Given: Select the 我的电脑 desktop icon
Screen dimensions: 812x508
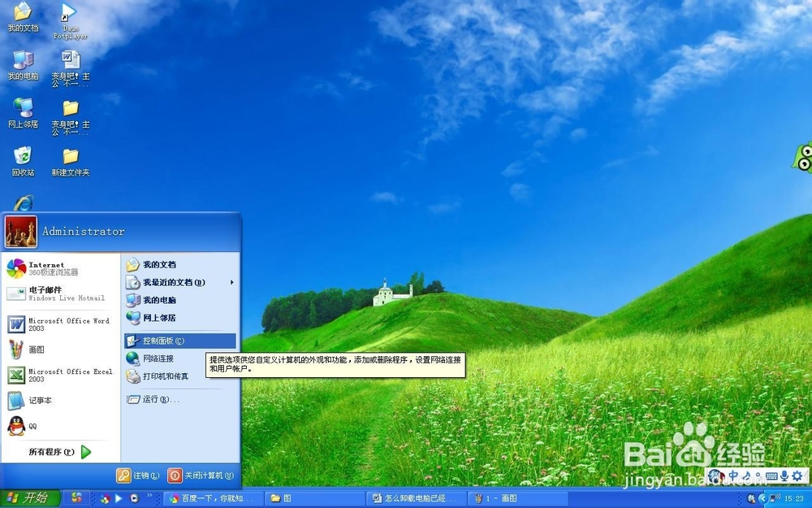Looking at the screenshot, I should tap(23, 65).
